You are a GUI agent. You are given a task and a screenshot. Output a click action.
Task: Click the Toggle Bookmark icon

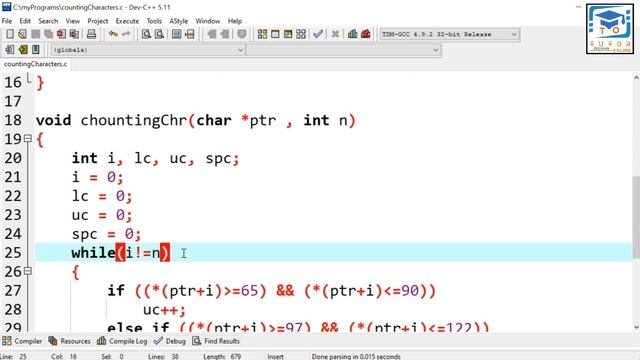tap(23, 50)
